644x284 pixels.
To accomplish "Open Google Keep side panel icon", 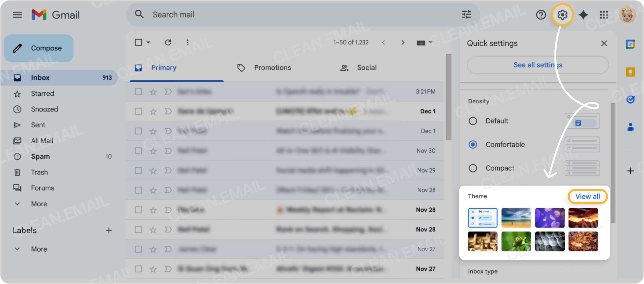I will [630, 72].
